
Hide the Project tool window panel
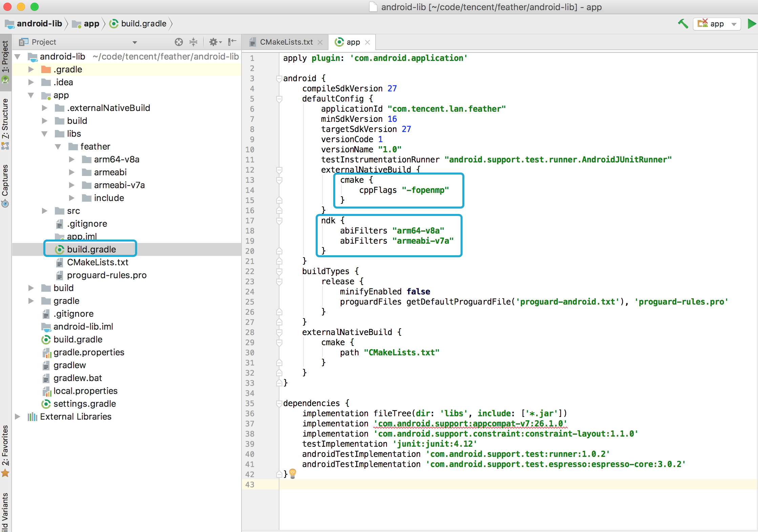(232, 42)
